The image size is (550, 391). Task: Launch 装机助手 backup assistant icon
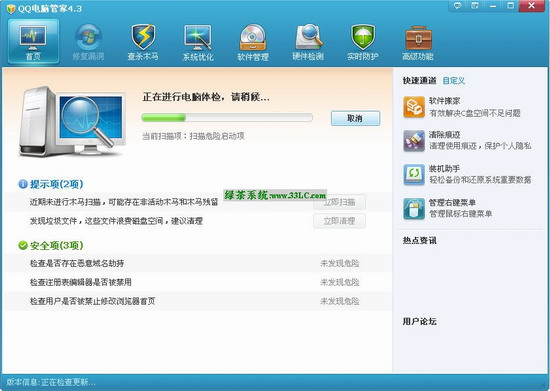click(x=414, y=174)
